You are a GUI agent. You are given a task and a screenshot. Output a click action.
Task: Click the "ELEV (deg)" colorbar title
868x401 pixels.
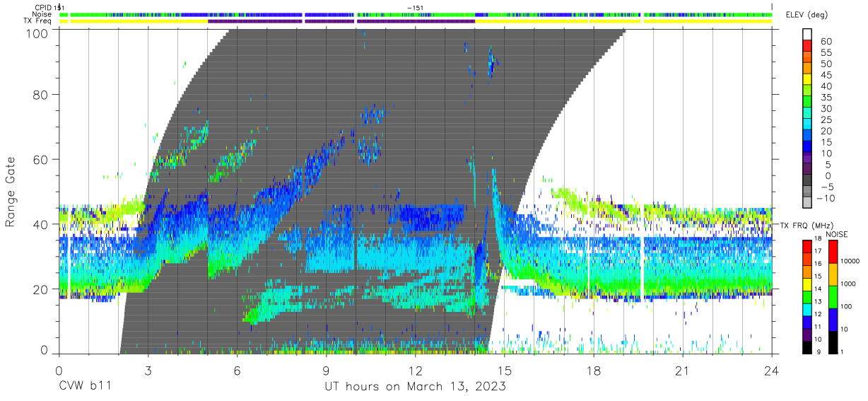(807, 15)
